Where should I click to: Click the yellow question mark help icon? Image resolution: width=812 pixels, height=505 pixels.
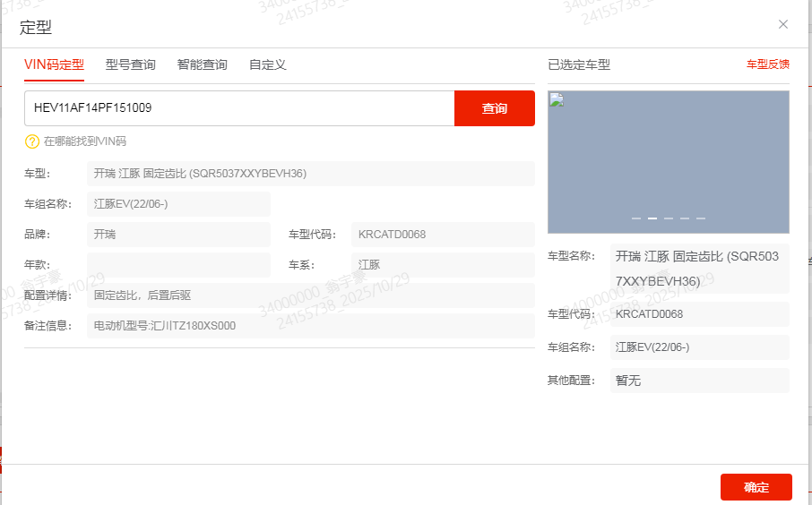32,141
